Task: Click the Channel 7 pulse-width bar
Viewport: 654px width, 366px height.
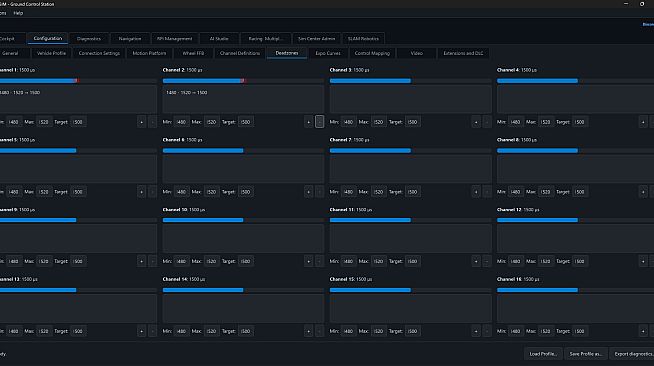Action: click(x=410, y=150)
